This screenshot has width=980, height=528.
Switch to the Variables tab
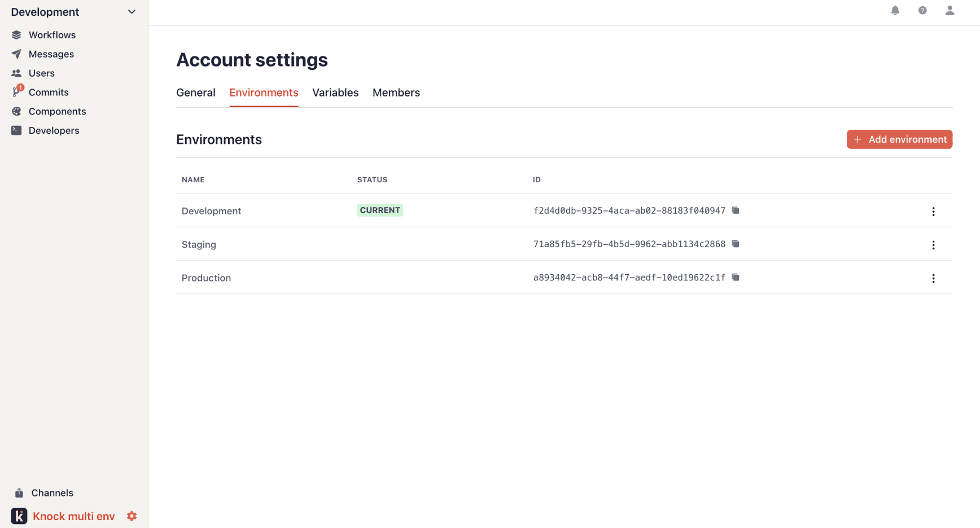[335, 93]
